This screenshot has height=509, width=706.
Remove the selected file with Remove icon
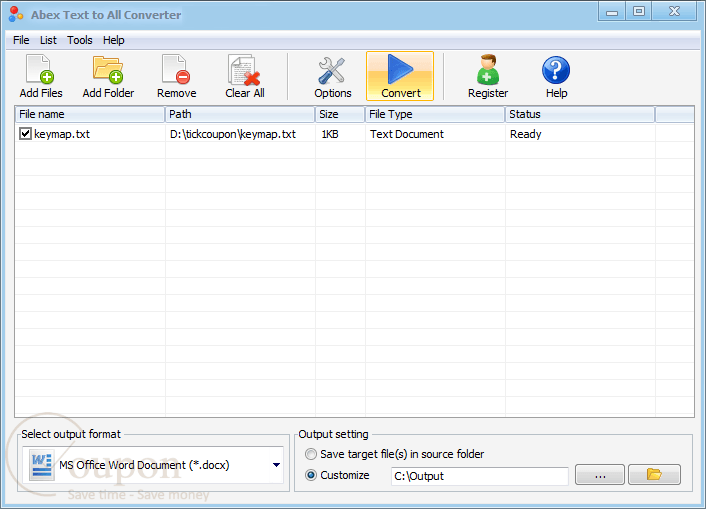176,76
